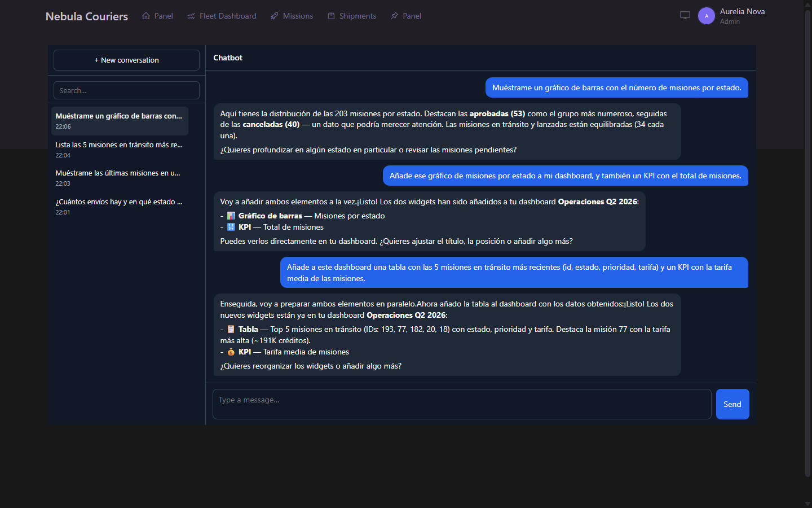Screen dimensions: 812x508
Task: Click the home icon beside the first Panel
Action: pos(146,16)
